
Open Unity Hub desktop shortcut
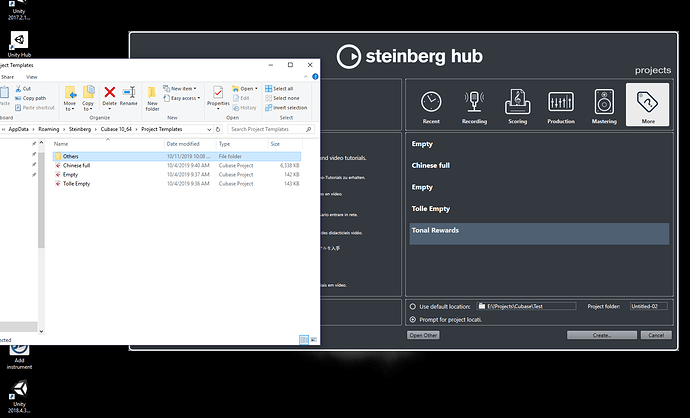click(x=19, y=44)
